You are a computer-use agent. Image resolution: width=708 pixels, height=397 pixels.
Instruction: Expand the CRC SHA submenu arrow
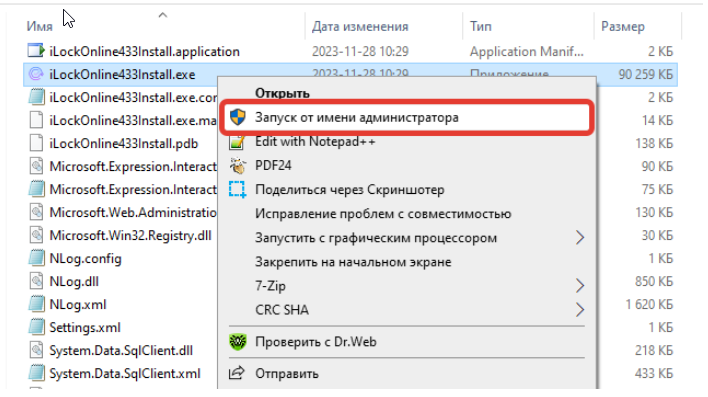coord(580,310)
